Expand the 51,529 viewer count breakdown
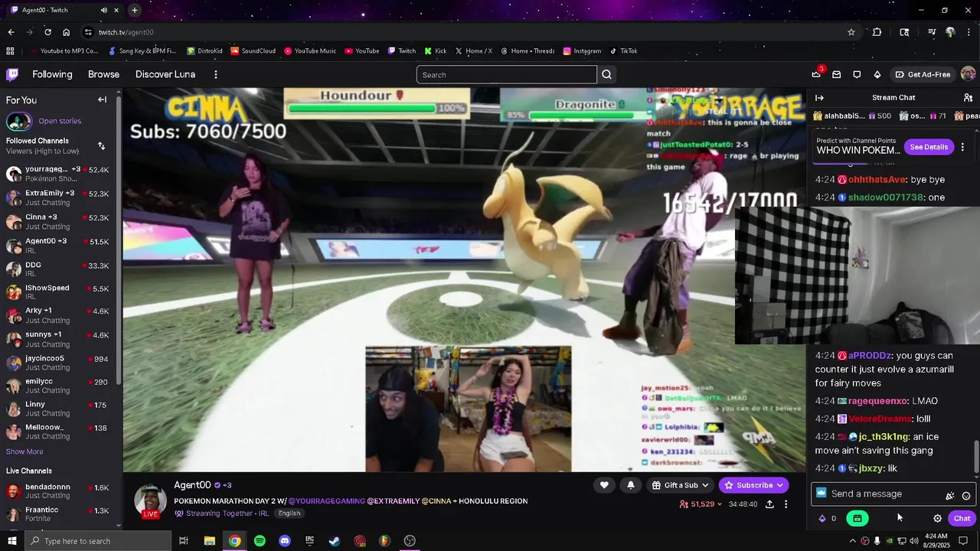980x551 pixels. pos(701,504)
